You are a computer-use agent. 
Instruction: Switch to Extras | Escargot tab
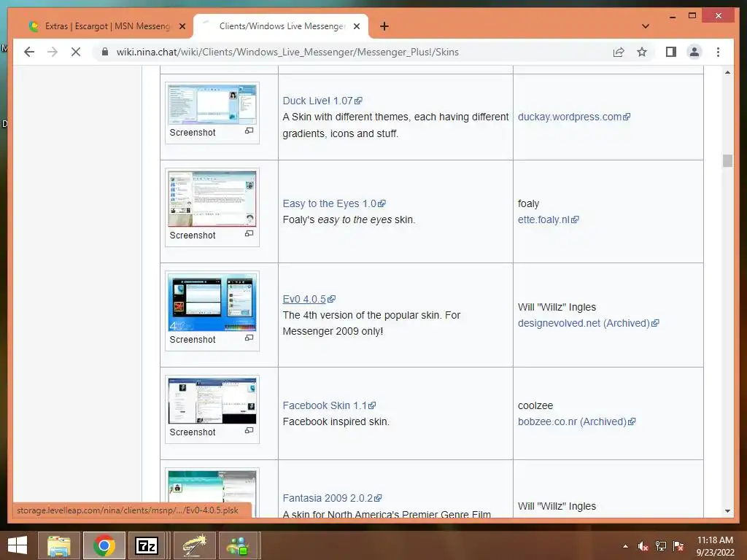(107, 26)
